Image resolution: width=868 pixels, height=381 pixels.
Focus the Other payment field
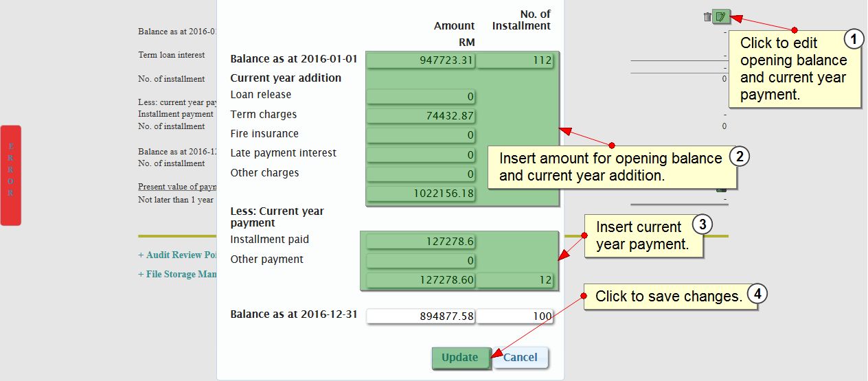[420, 261]
